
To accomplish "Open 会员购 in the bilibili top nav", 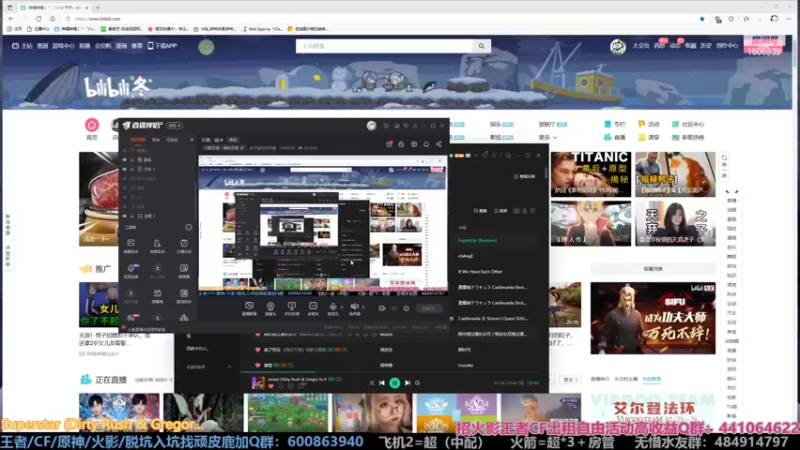I will pyautogui.click(x=103, y=46).
